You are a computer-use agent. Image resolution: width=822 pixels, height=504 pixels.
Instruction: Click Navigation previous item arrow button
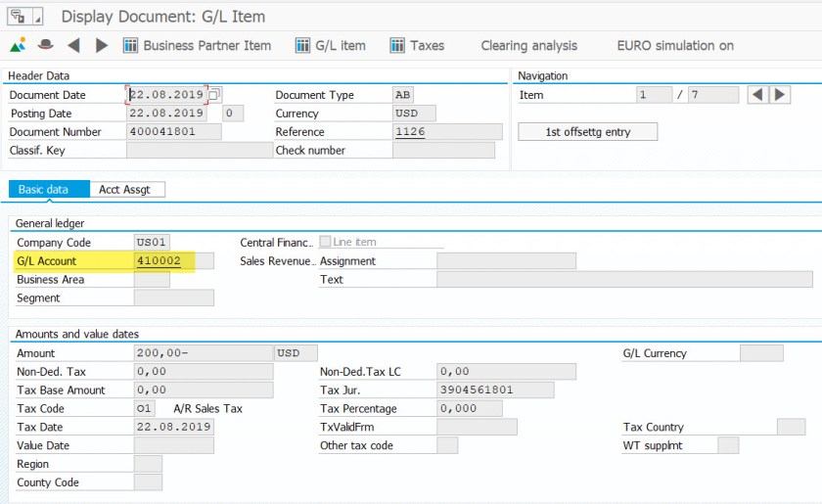click(757, 95)
